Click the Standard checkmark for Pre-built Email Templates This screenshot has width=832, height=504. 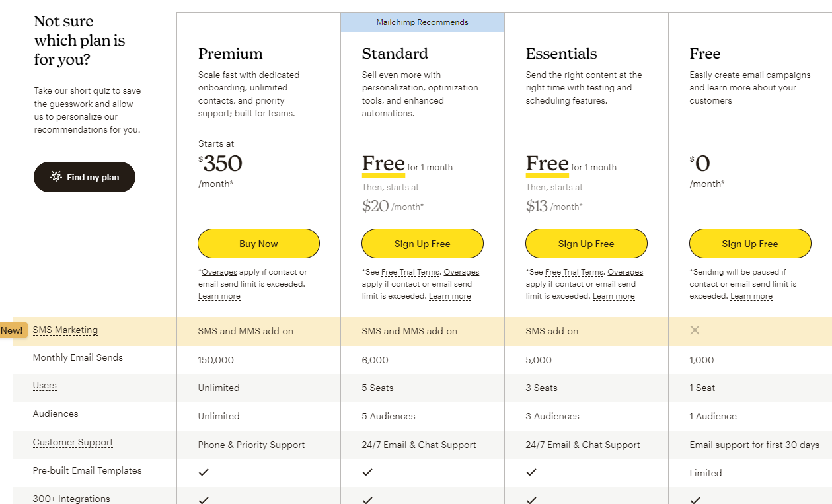(367, 472)
